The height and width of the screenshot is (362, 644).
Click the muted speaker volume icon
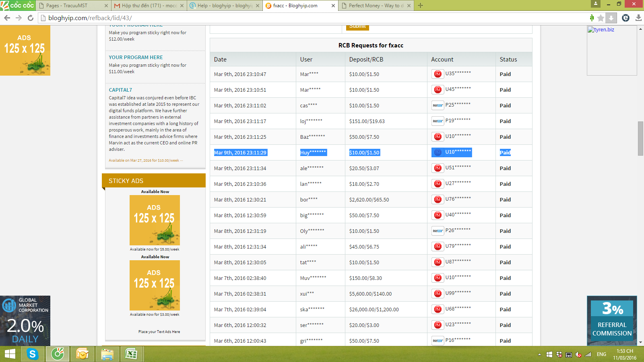point(578,354)
